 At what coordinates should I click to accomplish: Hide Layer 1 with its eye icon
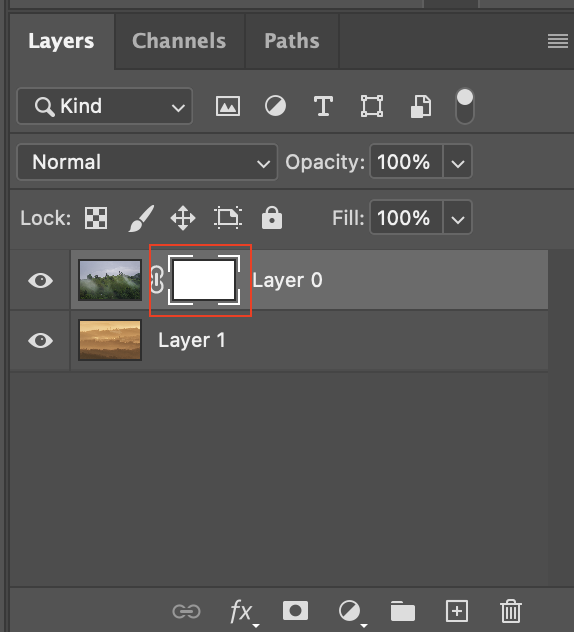tap(40, 340)
